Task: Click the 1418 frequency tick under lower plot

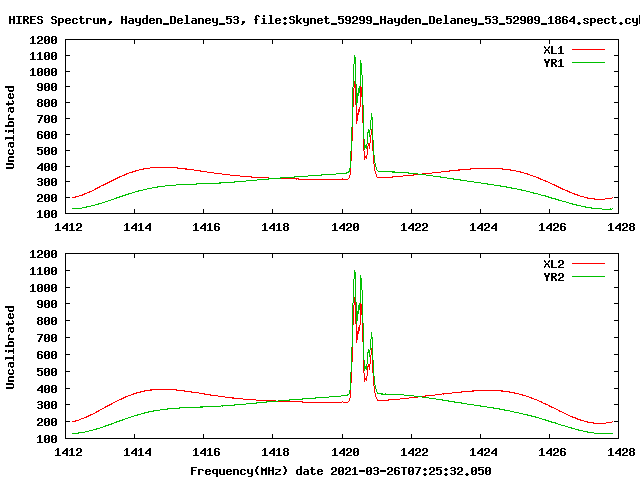Action: coord(275,452)
